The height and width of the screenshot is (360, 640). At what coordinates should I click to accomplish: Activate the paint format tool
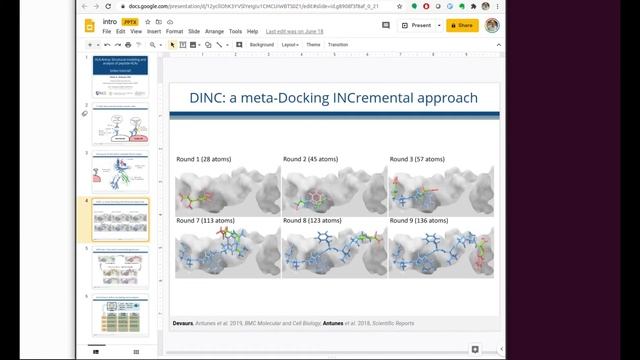pyautogui.click(x=139, y=45)
